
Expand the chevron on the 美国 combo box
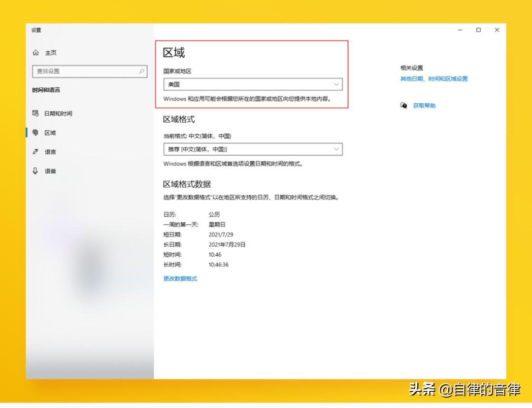point(337,84)
